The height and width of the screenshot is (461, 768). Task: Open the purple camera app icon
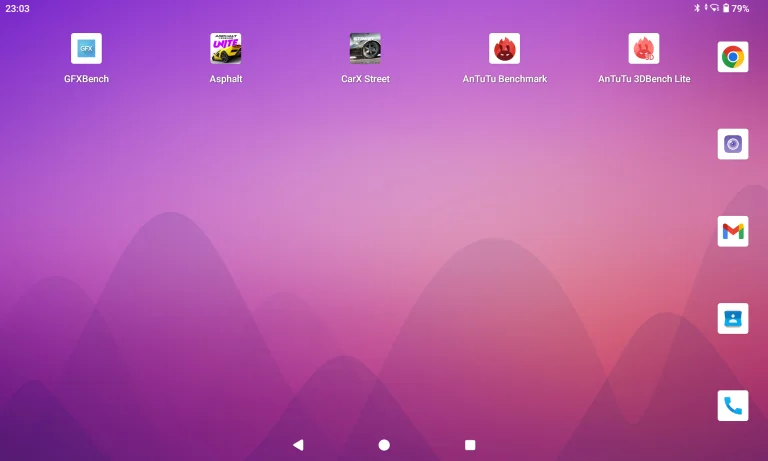click(733, 144)
